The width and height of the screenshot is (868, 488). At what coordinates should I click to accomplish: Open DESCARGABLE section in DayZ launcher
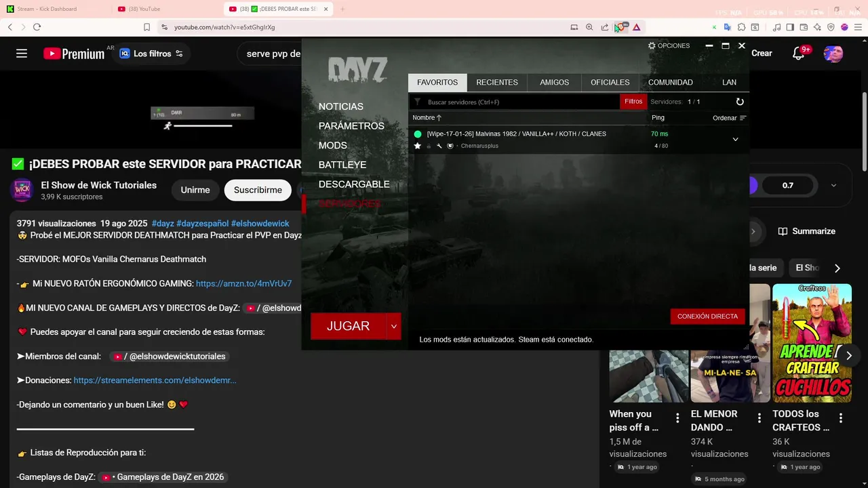[x=354, y=184]
